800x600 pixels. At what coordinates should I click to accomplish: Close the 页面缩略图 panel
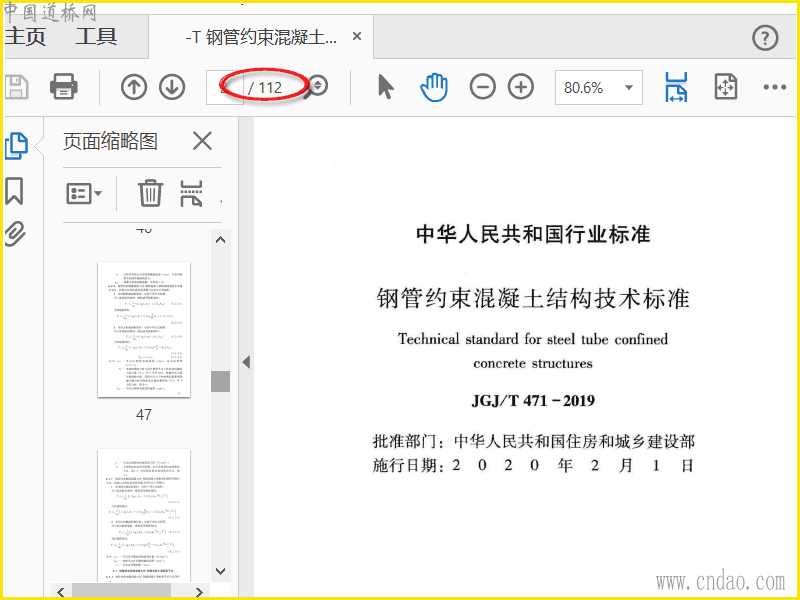202,141
